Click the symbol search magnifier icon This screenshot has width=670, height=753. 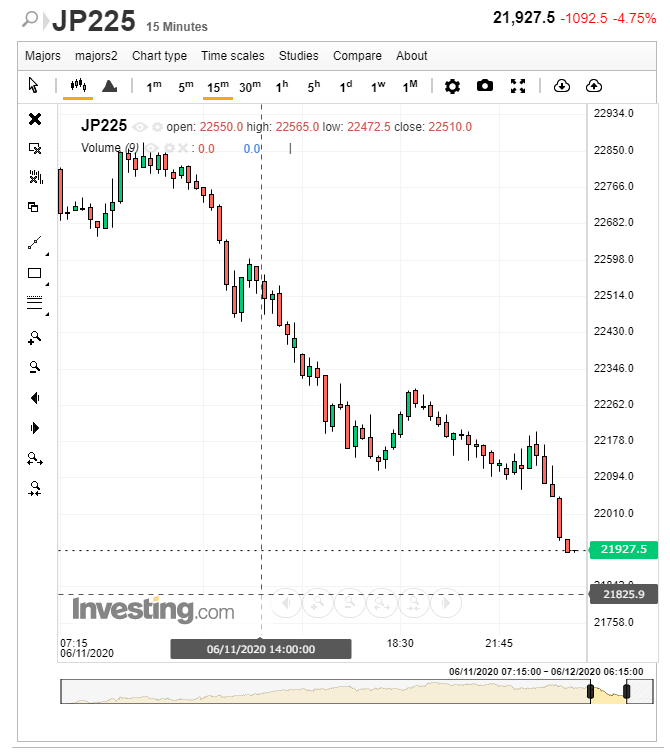32,19
